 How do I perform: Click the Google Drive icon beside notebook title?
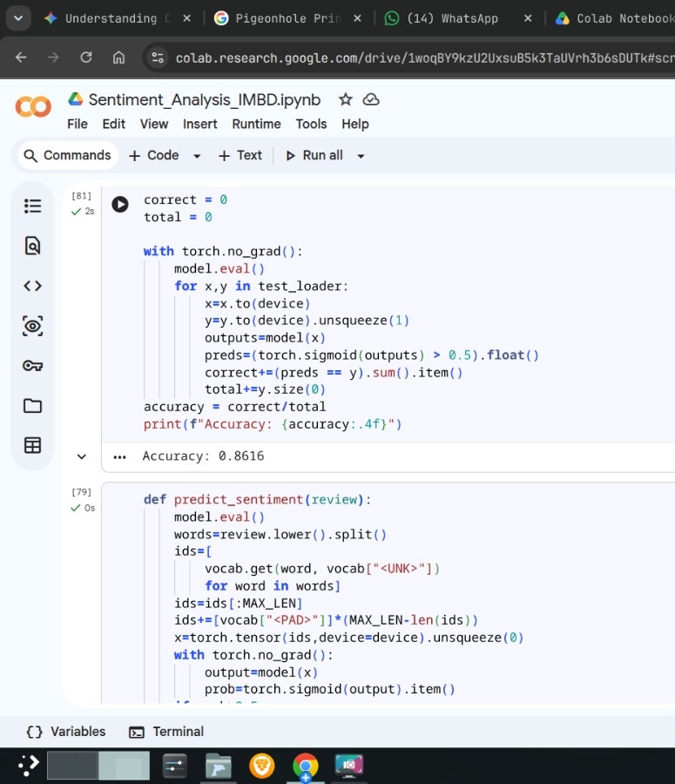pos(76,98)
